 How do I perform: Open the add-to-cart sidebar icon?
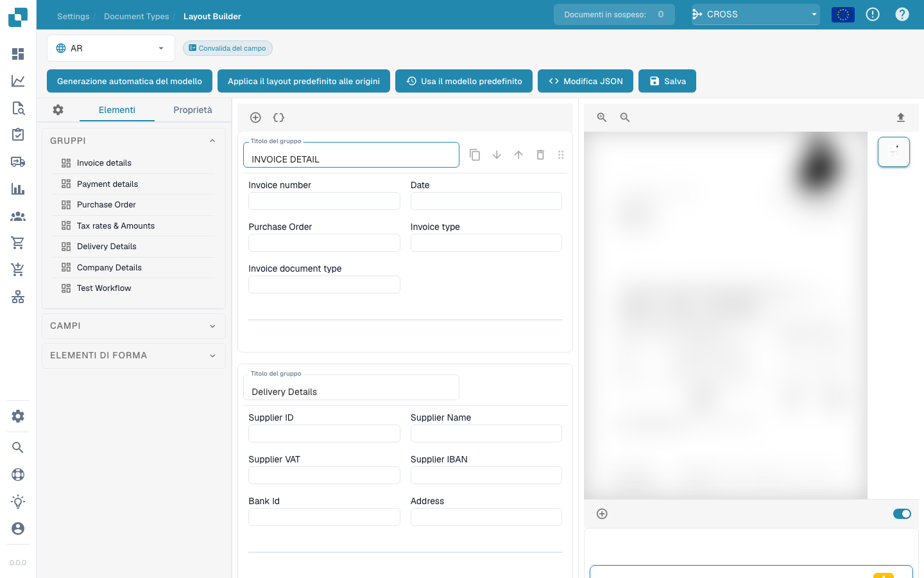(x=18, y=270)
